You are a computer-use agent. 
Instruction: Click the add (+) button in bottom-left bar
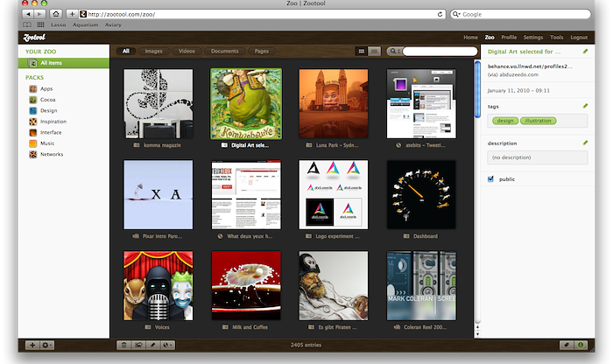[32, 346]
